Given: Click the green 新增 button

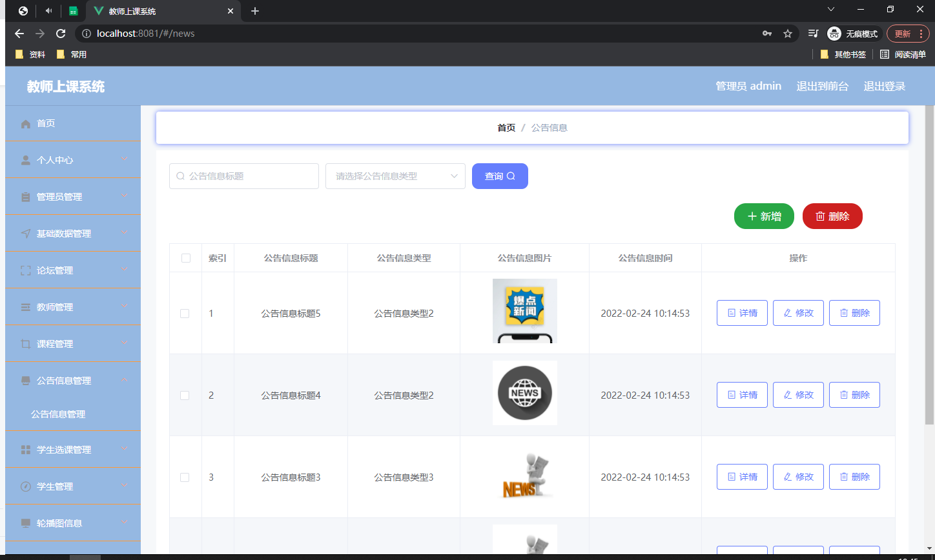Looking at the screenshot, I should pos(764,216).
